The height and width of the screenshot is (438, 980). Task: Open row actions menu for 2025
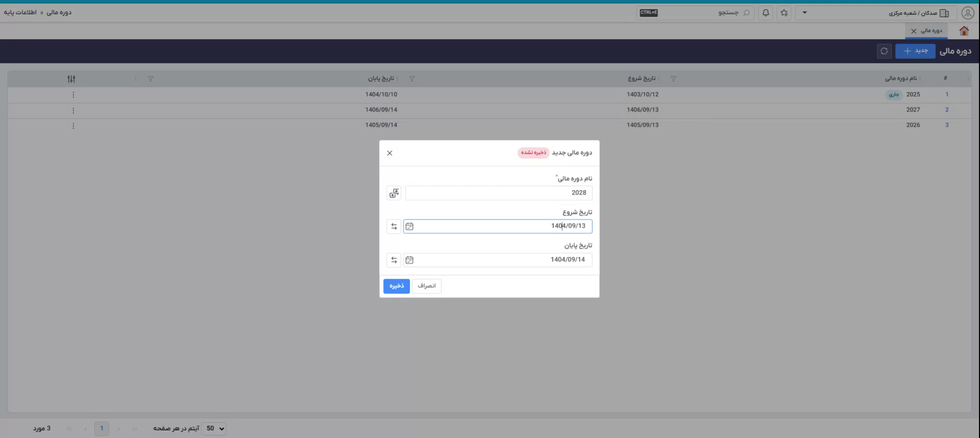point(73,95)
